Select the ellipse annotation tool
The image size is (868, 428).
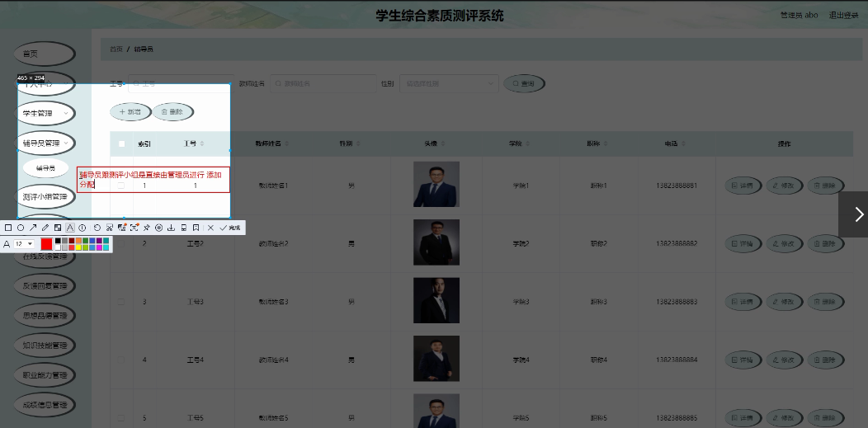(x=21, y=228)
